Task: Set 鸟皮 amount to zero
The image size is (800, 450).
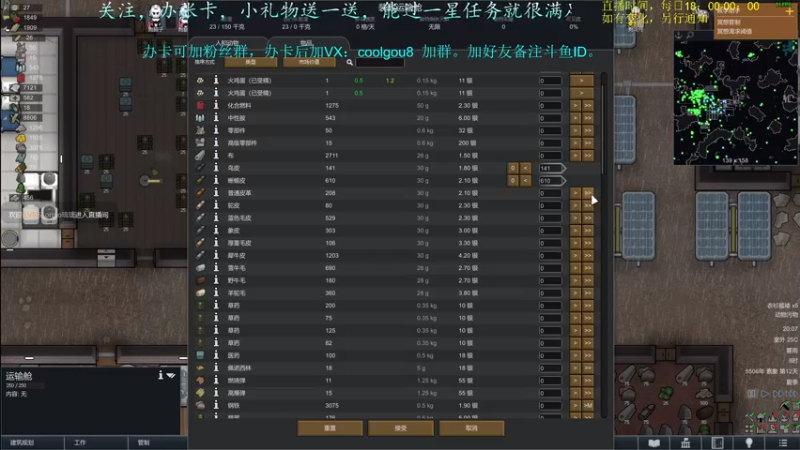Action: [x=513, y=168]
